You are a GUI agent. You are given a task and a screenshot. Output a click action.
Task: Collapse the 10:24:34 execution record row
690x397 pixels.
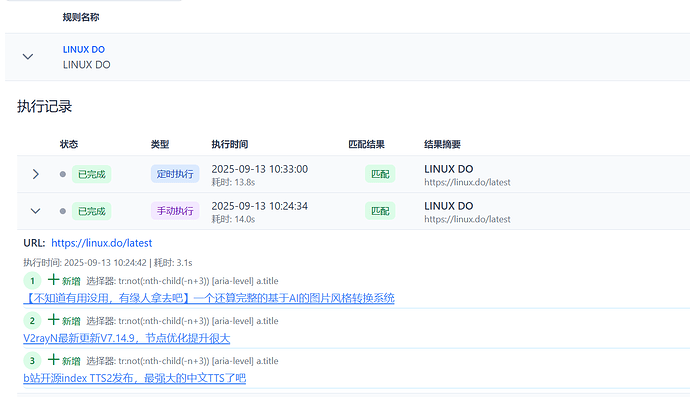[35, 211]
